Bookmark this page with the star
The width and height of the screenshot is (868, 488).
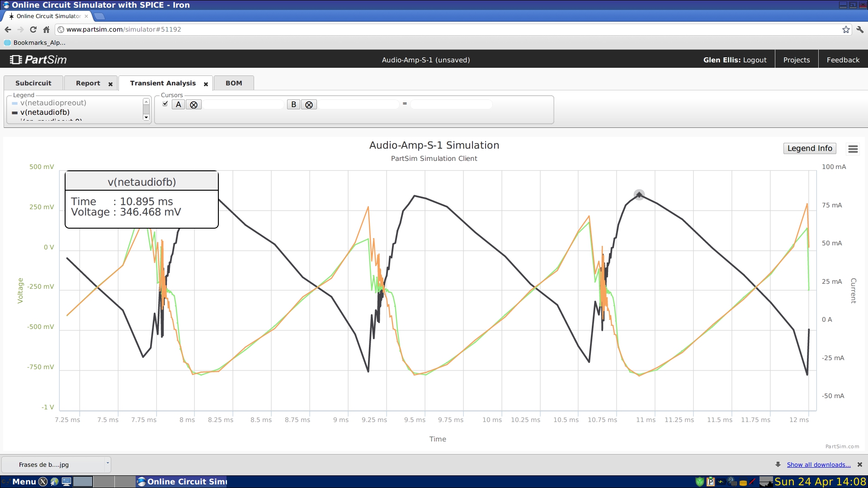pos(846,29)
